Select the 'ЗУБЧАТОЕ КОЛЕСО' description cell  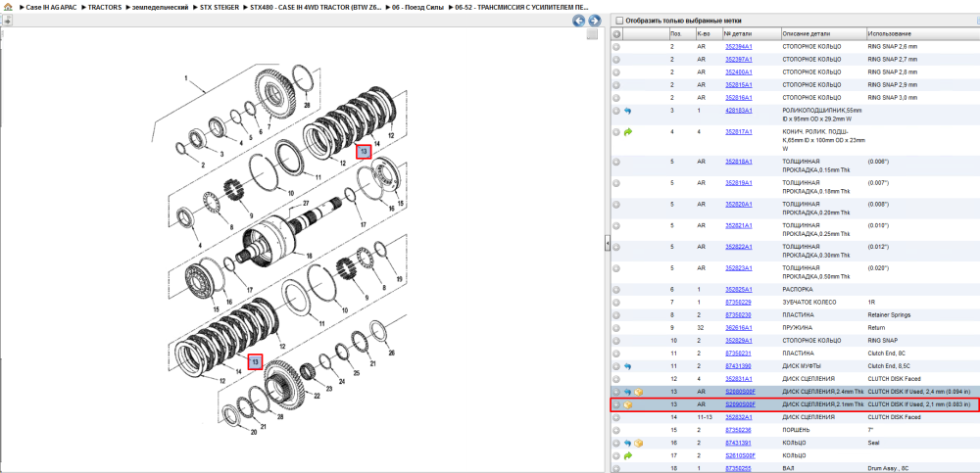(810, 303)
